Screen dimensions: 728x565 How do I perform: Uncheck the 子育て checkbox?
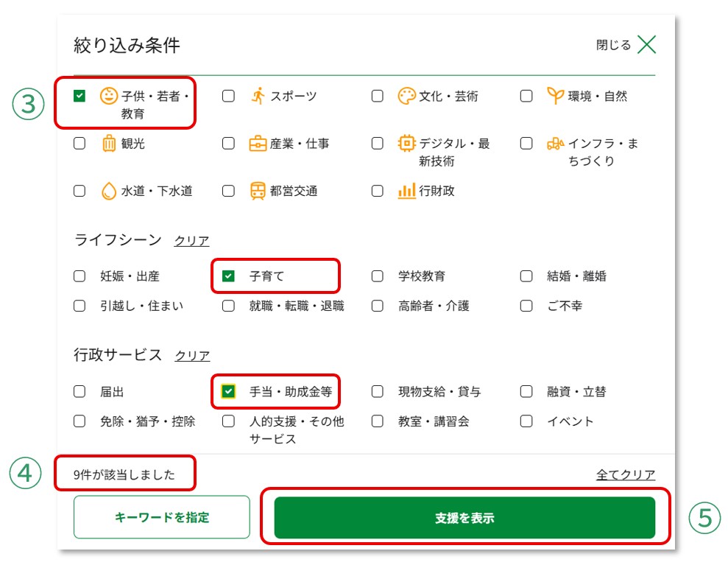tap(228, 276)
